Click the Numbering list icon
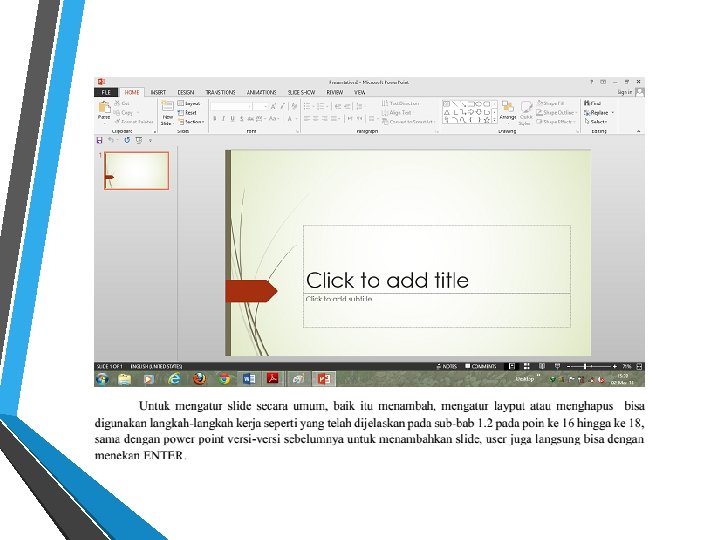 [x=322, y=107]
